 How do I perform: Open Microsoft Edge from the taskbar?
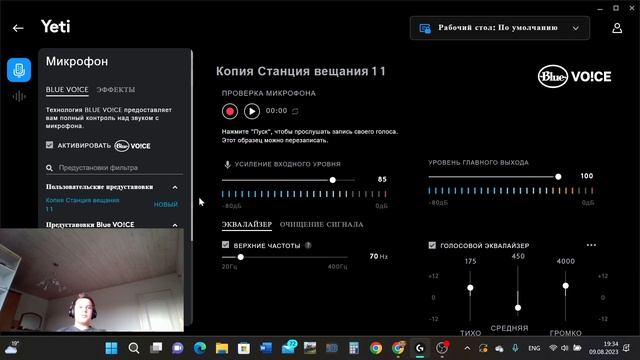pos(200,348)
